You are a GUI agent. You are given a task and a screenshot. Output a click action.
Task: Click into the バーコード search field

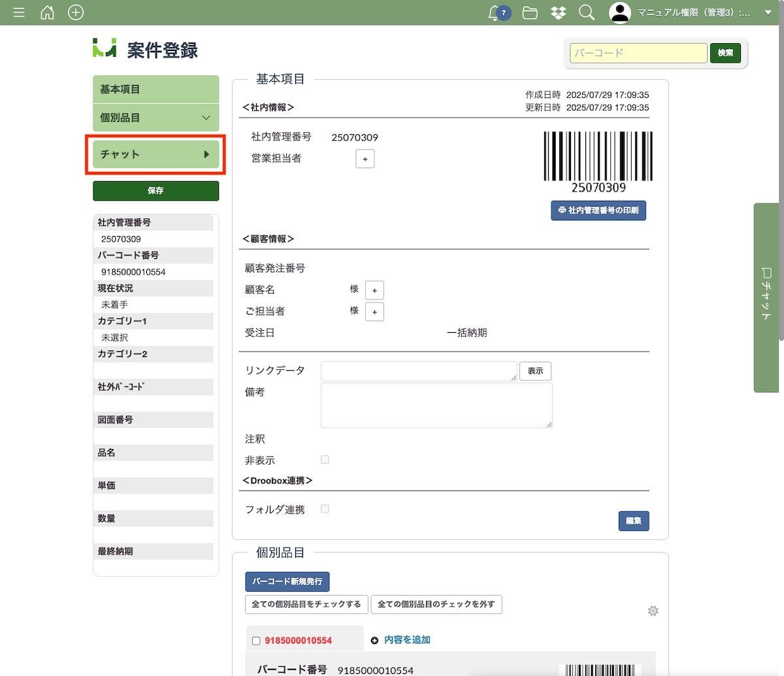638,53
